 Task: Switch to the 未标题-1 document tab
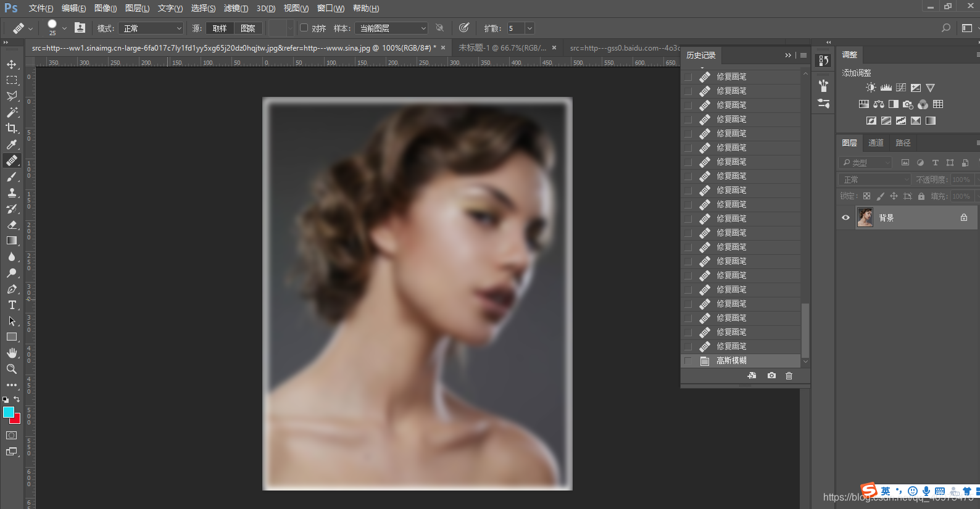pyautogui.click(x=502, y=48)
